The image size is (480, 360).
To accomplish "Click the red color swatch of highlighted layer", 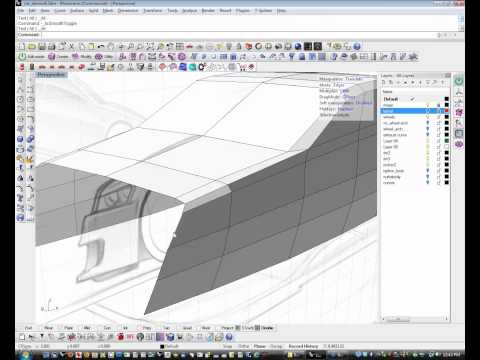I will pos(447,111).
